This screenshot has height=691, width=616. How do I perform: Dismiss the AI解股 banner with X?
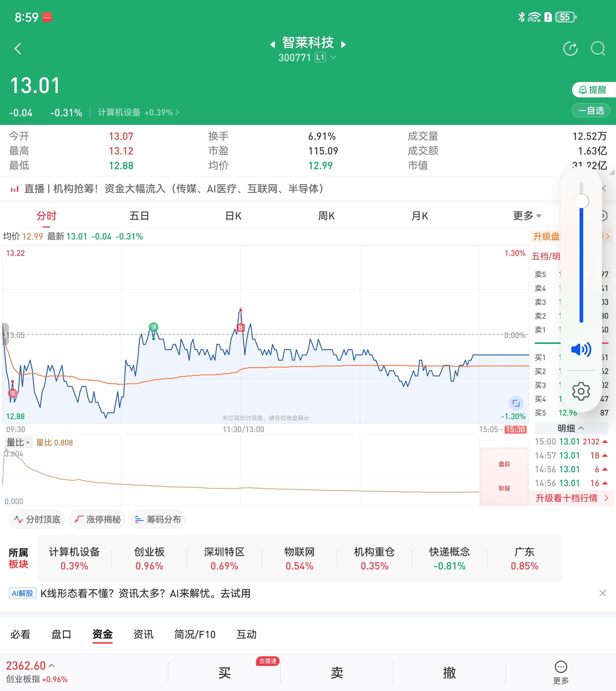pyautogui.click(x=602, y=593)
